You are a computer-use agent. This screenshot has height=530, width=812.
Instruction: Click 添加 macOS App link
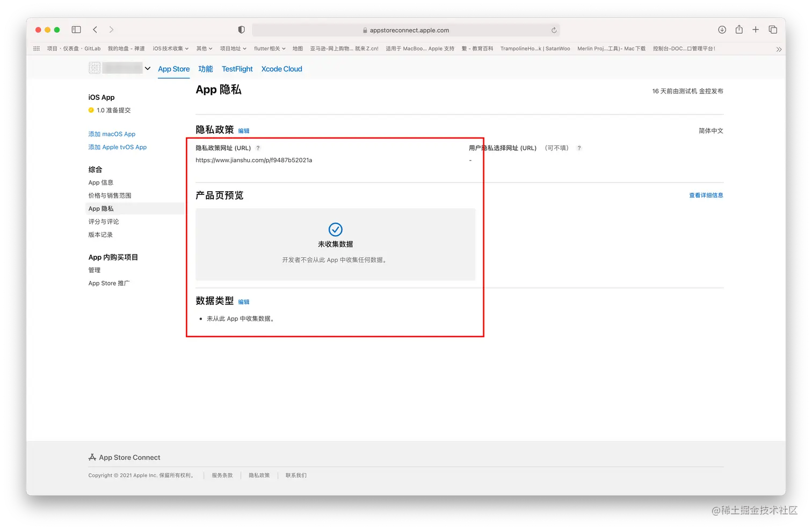pos(112,134)
